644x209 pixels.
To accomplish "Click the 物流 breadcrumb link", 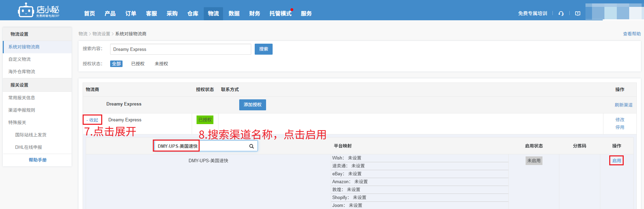I will point(83,34).
